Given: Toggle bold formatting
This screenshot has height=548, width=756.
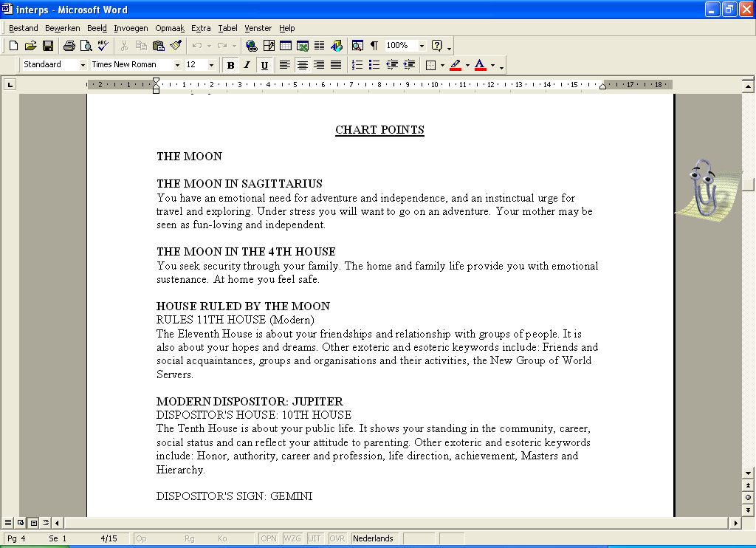Looking at the screenshot, I should tap(230, 65).
